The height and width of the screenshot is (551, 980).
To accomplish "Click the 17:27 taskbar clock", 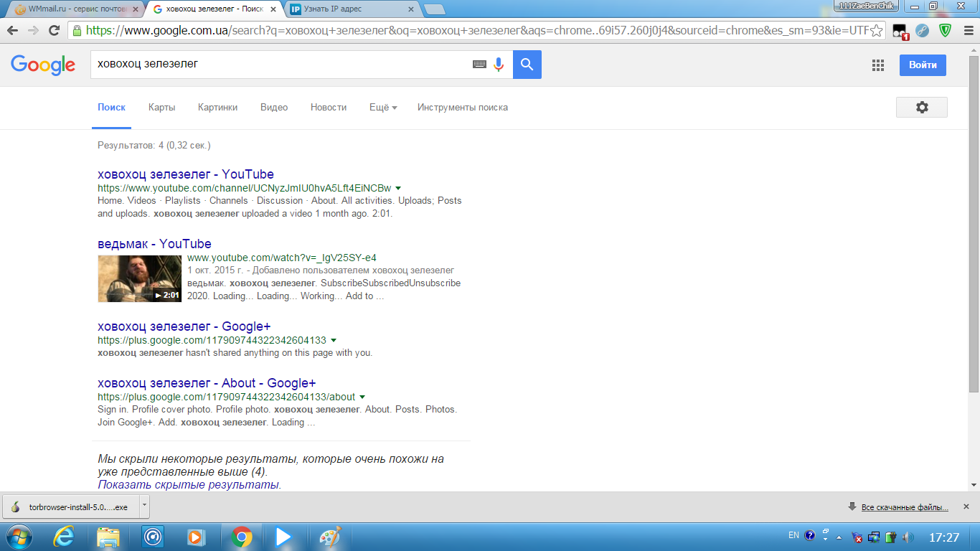I will 943,537.
